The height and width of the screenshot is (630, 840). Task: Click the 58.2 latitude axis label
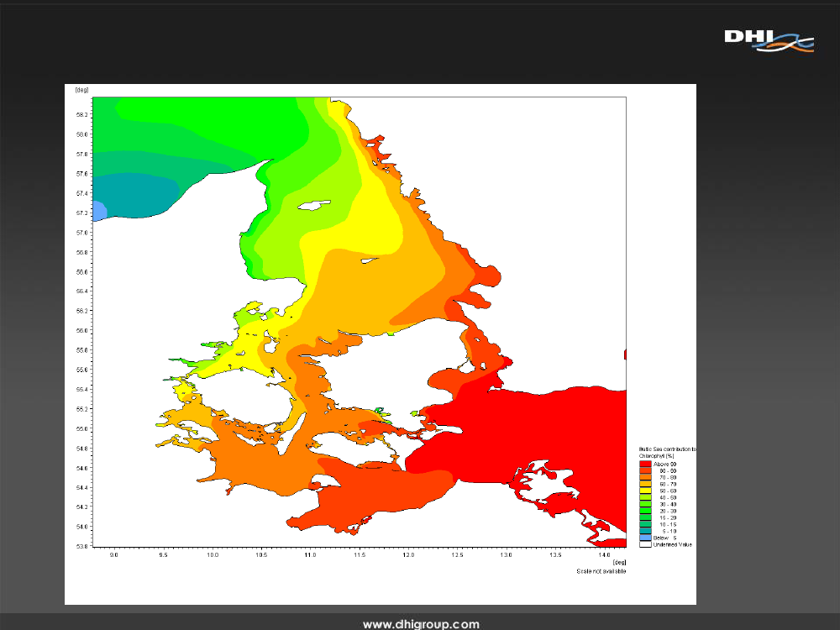coord(82,114)
